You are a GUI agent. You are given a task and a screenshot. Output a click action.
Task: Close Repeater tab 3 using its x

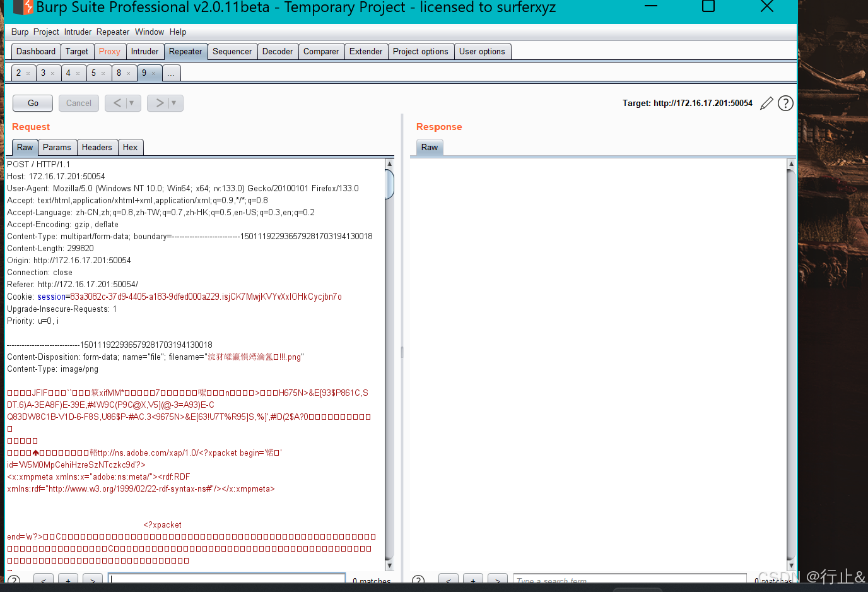point(52,73)
